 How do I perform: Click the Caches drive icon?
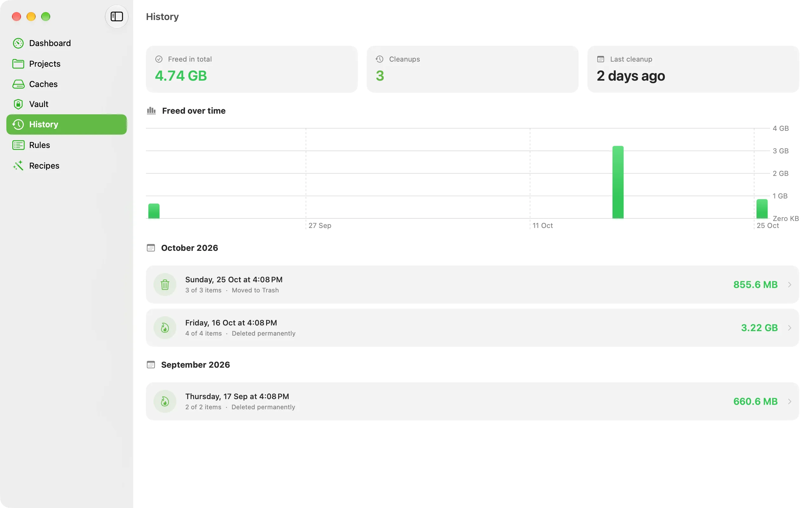click(18, 84)
